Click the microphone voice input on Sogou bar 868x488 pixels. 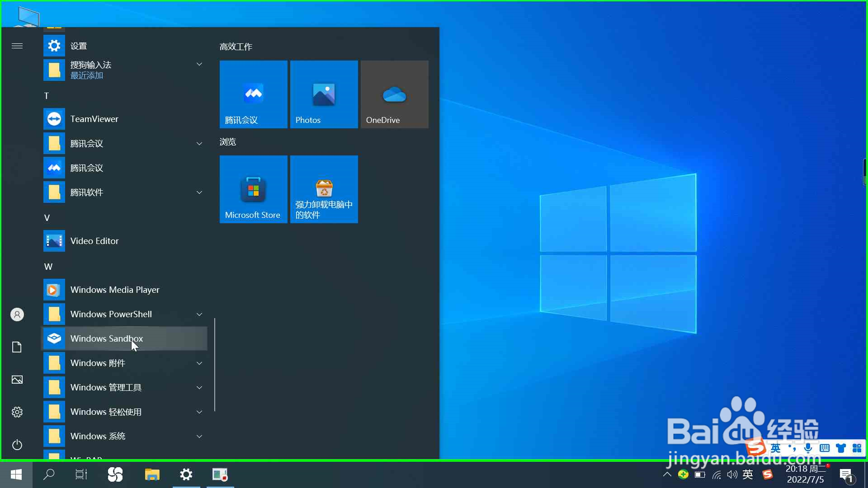[x=808, y=448]
